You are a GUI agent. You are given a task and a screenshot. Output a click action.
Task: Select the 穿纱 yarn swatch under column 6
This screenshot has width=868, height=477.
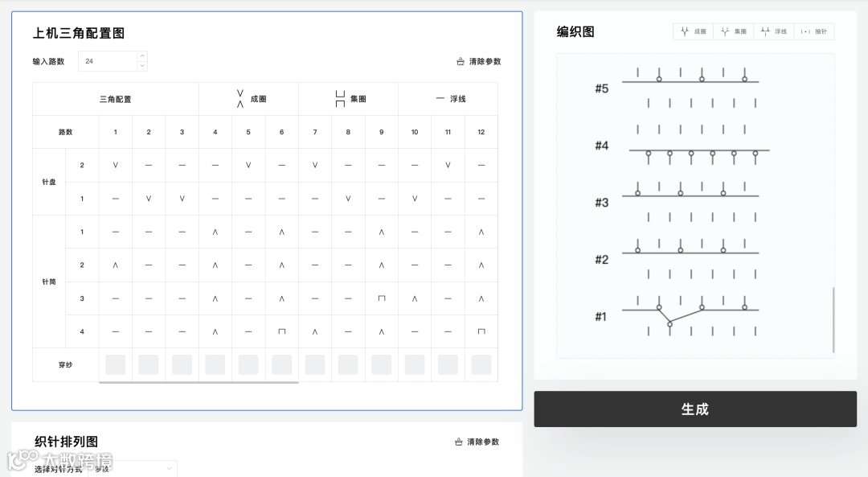pos(282,364)
